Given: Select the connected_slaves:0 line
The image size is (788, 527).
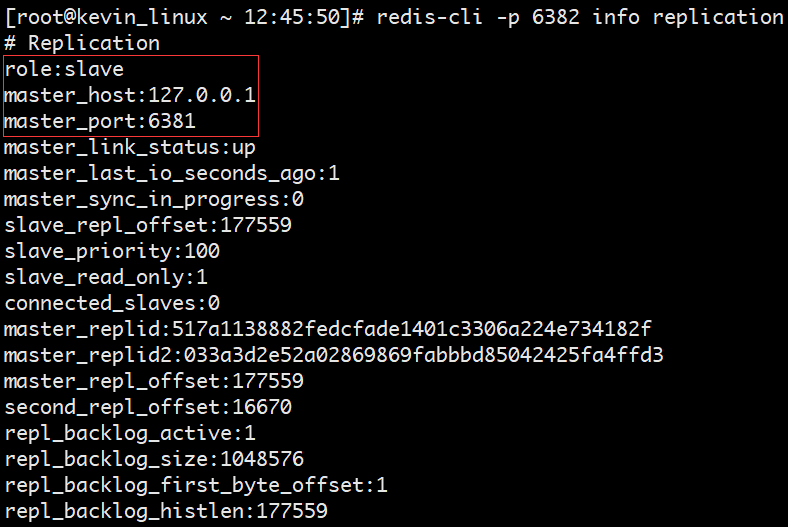Looking at the screenshot, I should point(112,303).
